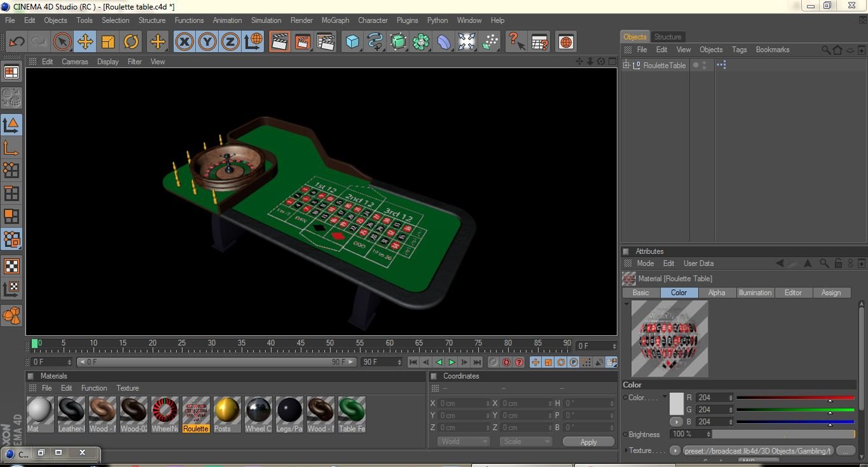The height and width of the screenshot is (467, 868).
Task: Activate the Rotate tool
Action: (x=130, y=41)
